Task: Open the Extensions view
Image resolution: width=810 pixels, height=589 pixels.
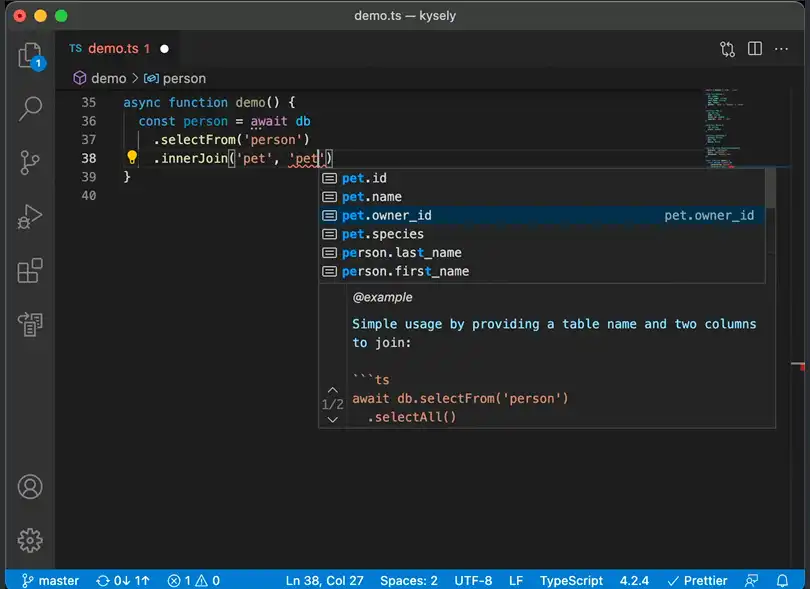Action: click(x=30, y=270)
